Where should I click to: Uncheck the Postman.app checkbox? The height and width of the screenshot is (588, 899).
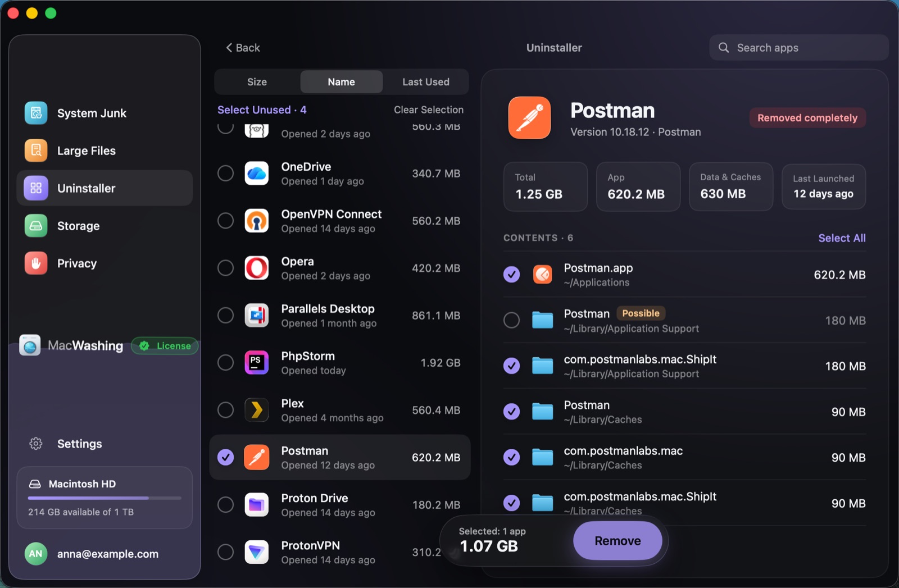(512, 275)
